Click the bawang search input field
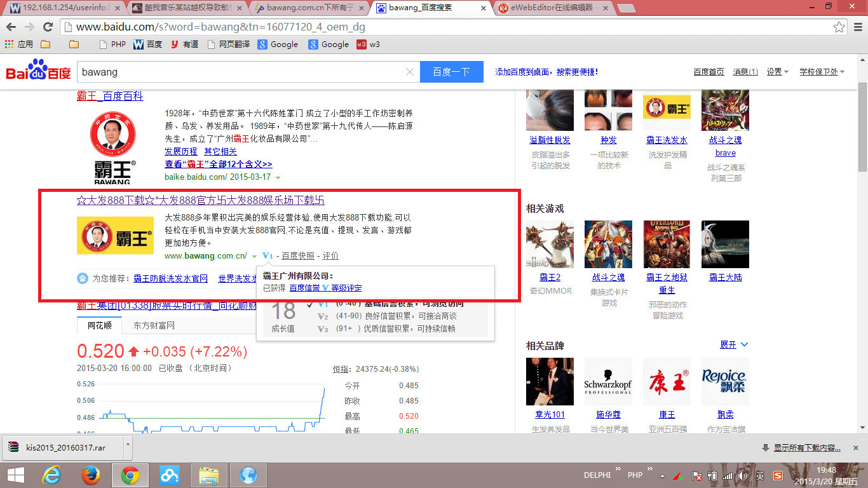This screenshot has width=868, height=488. tap(241, 72)
